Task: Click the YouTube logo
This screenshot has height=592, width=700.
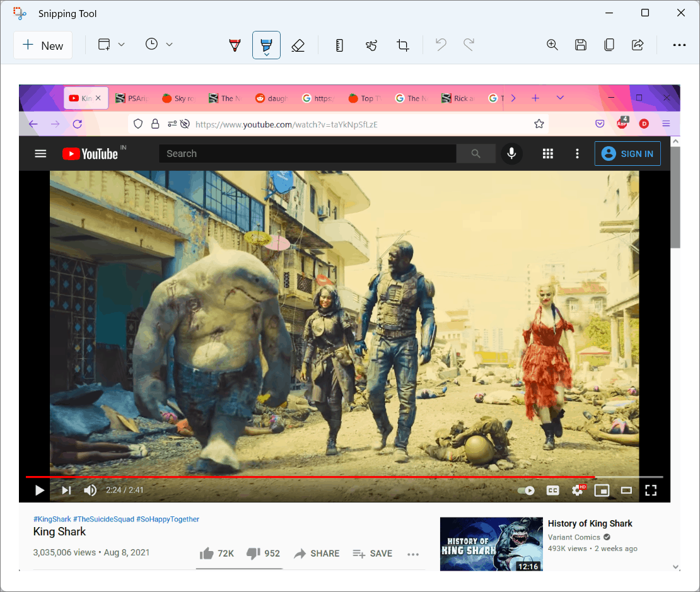Action: (x=91, y=154)
